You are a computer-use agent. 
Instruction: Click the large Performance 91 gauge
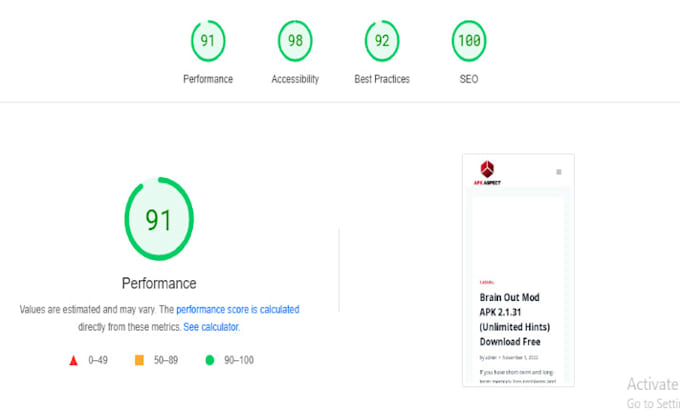click(159, 219)
